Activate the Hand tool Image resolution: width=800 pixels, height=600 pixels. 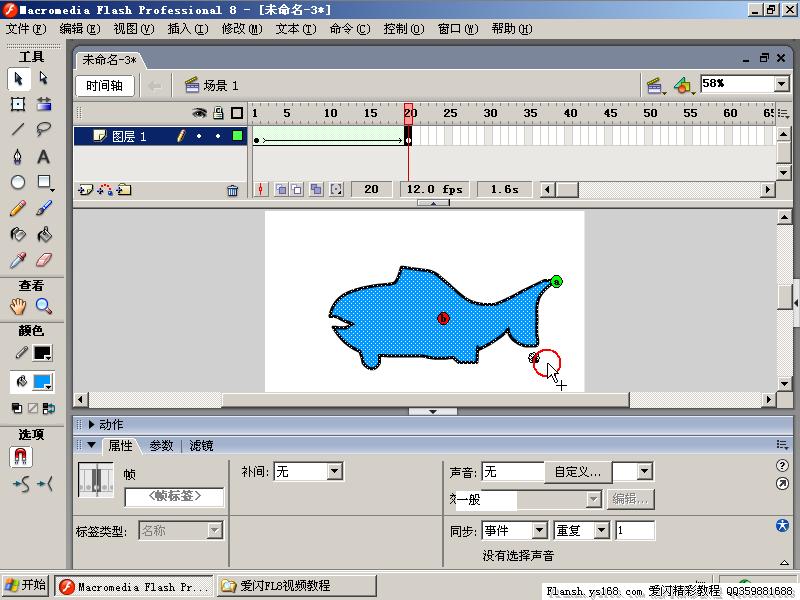18,306
